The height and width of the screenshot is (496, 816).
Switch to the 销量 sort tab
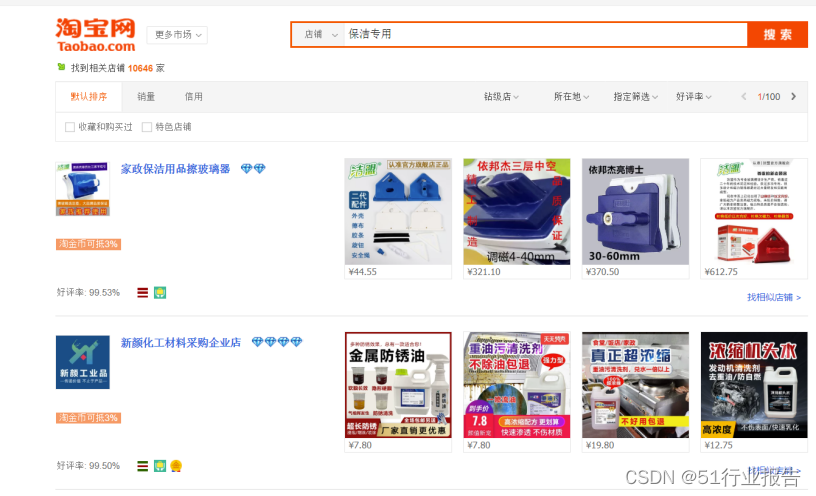coord(146,96)
